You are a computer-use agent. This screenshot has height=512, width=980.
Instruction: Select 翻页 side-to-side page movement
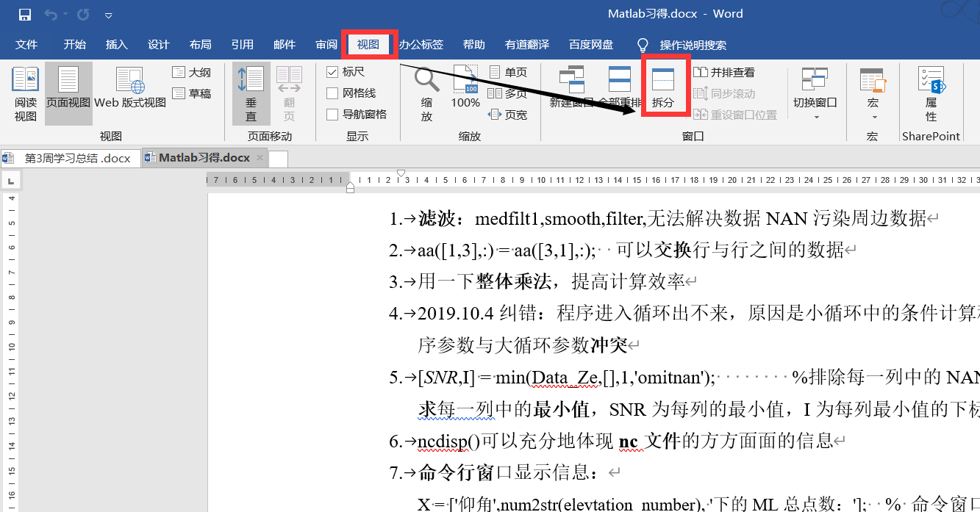pos(290,94)
